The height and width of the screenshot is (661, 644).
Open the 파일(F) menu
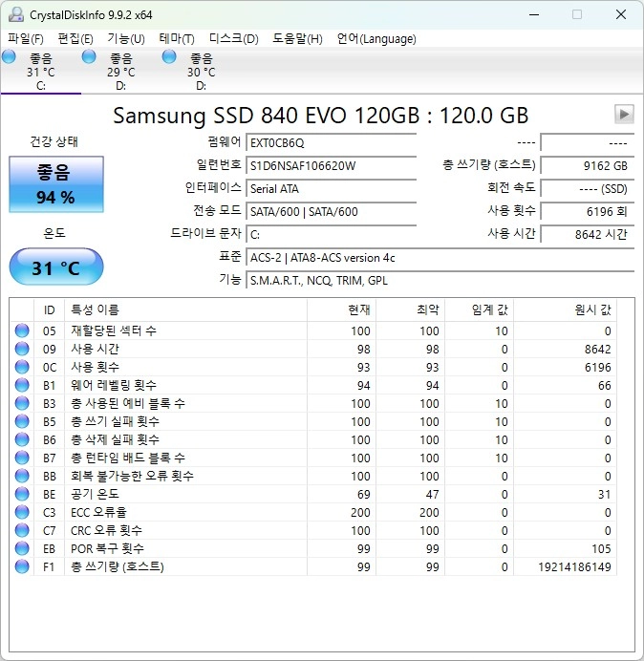pos(25,39)
